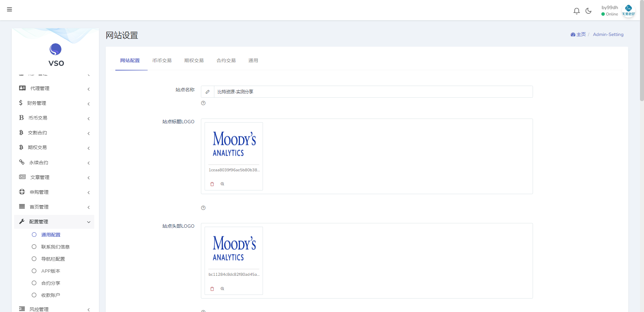Switch to the 网站配置 tab
644x312 pixels.
click(130, 61)
